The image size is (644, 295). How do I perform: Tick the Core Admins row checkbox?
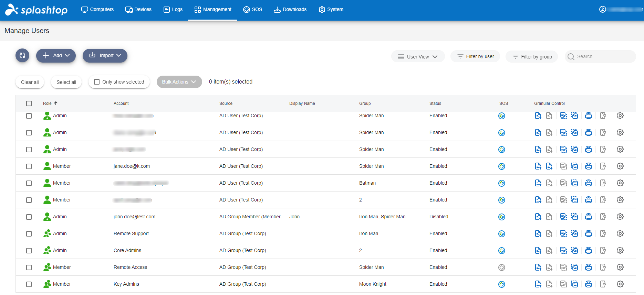(29, 251)
